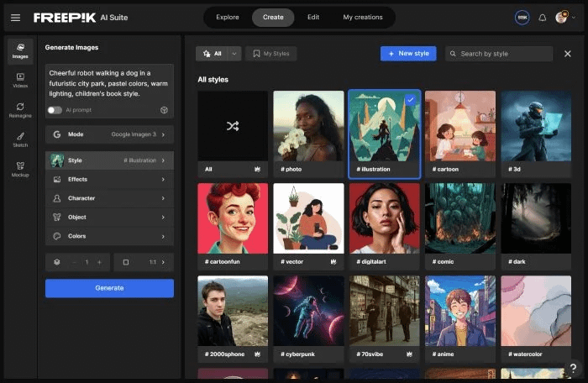The height and width of the screenshot is (383, 588).
Task: Click the premium crown on All tile
Action: coord(257,169)
